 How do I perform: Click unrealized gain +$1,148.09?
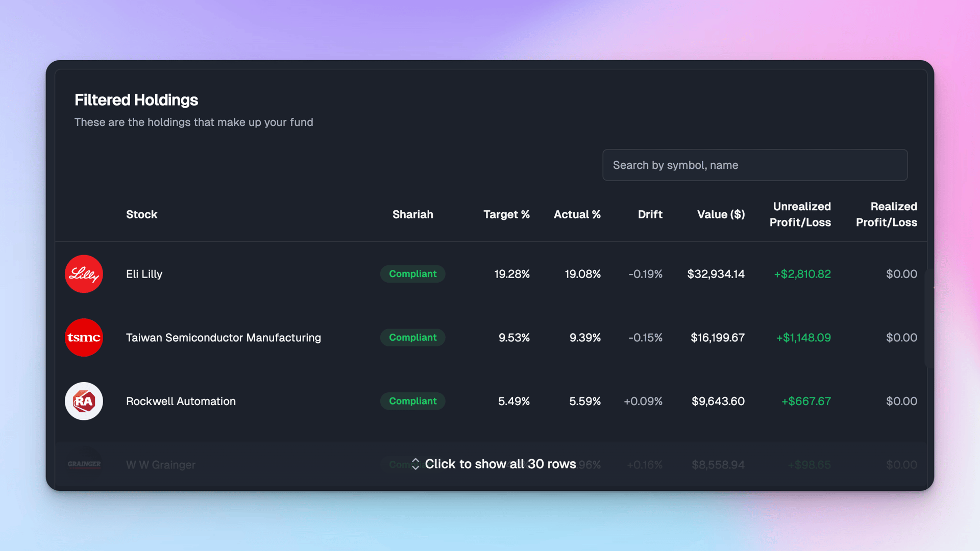coord(803,337)
